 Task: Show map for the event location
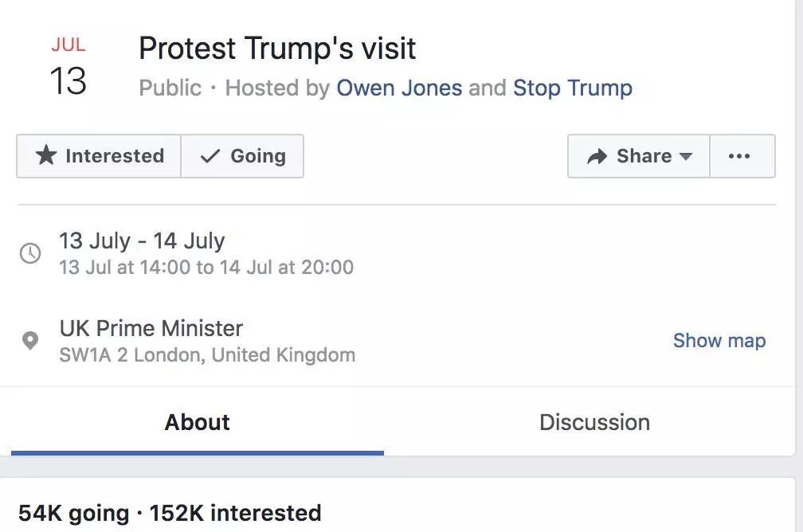[719, 341]
